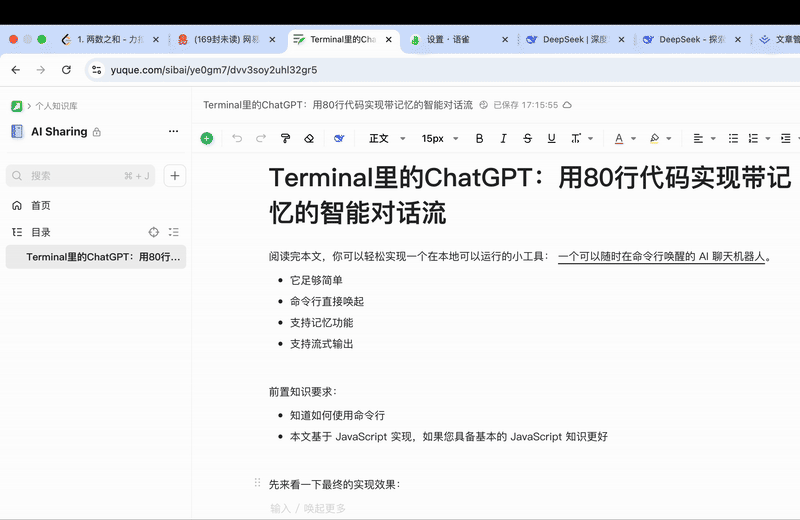Click the lock icon next to AI Sharing
This screenshot has width=800, height=520.
click(96, 132)
